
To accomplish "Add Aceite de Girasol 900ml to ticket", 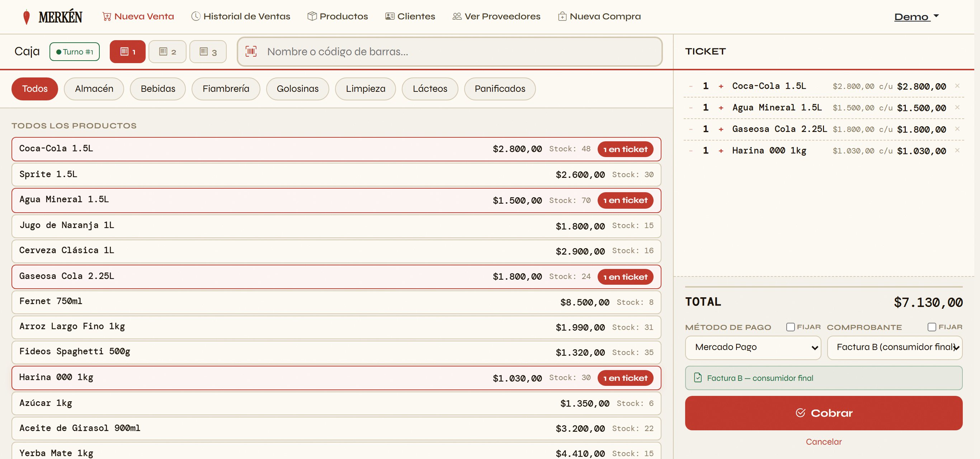I will click(x=336, y=429).
